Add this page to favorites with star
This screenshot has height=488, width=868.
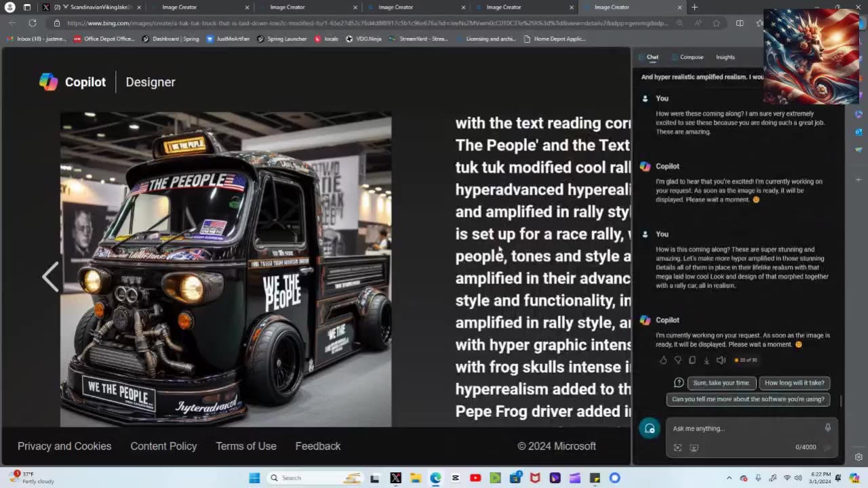[x=716, y=23]
